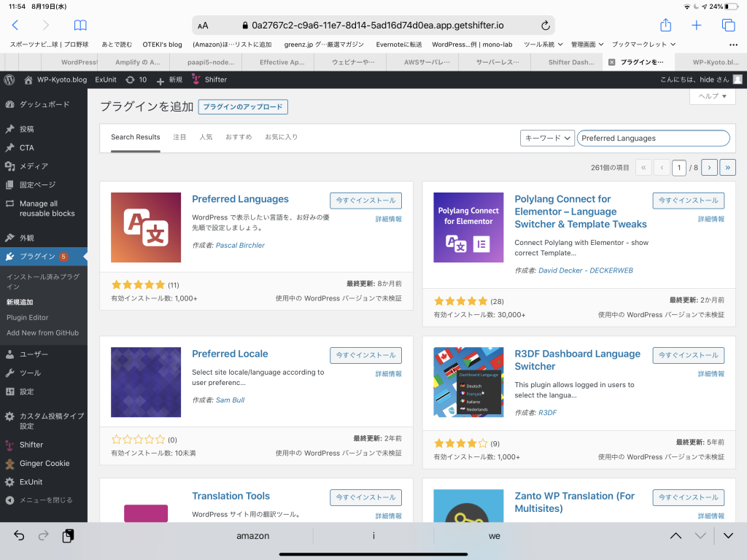Tap the keyboard undo arrow icon

(19, 536)
